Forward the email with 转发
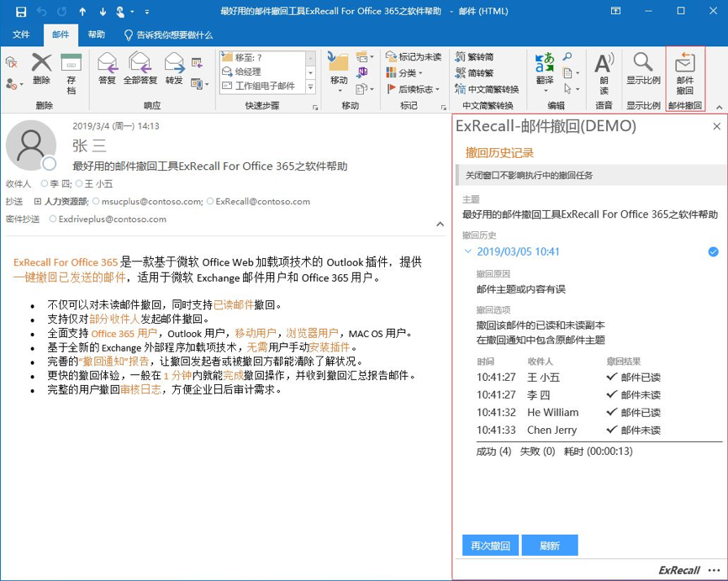 tap(174, 68)
